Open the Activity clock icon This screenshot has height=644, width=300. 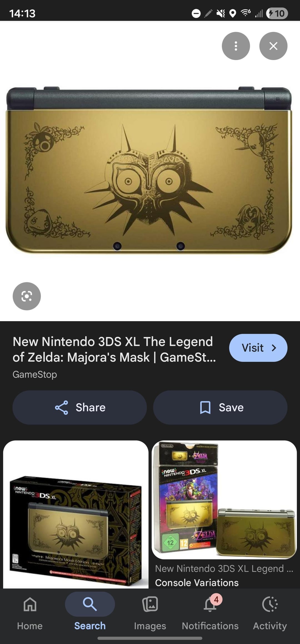pyautogui.click(x=270, y=604)
